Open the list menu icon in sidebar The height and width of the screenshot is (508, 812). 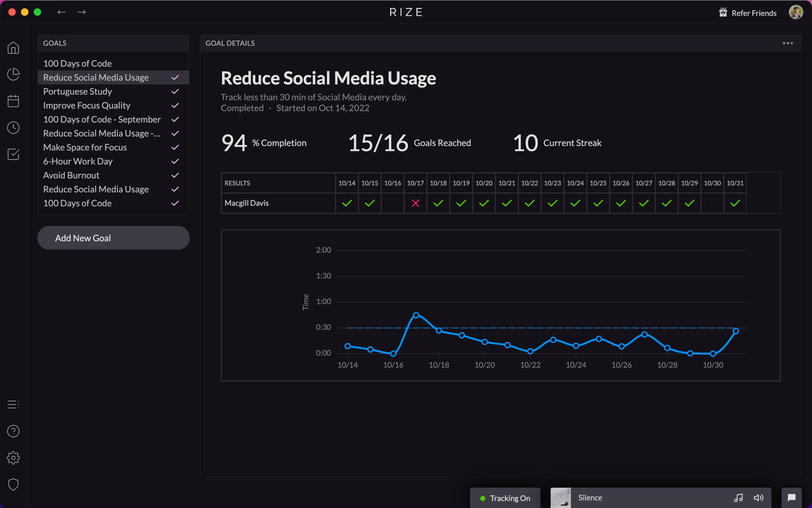coord(13,404)
